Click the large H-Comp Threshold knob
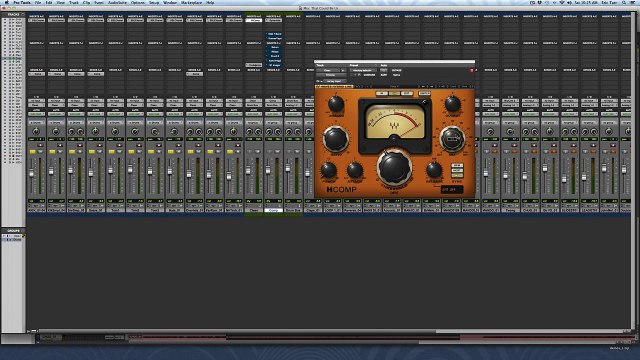 394,167
